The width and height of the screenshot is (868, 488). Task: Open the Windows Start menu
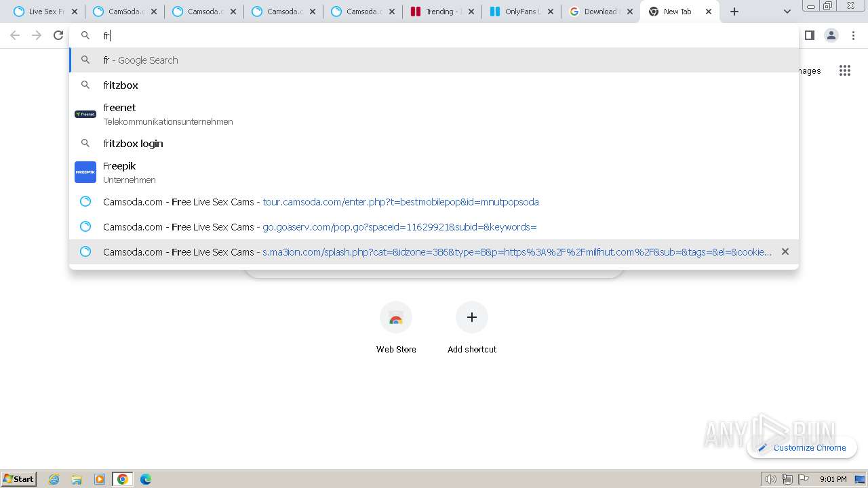click(19, 479)
